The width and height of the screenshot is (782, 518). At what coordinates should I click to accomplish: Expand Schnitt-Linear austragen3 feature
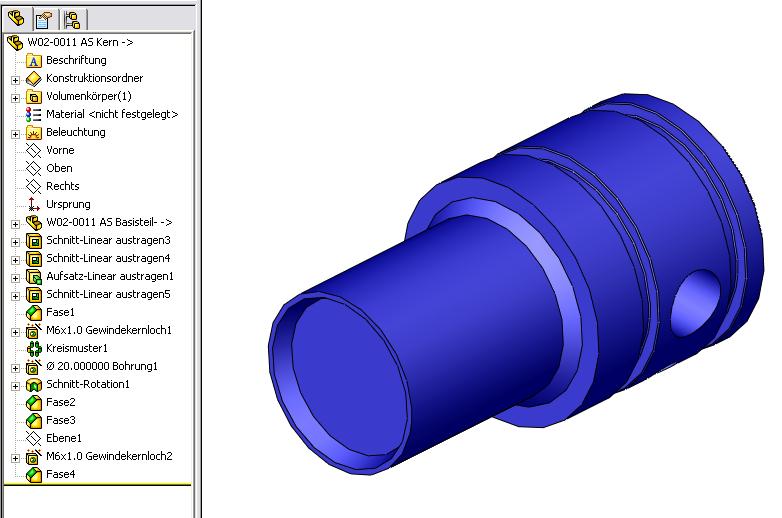(x=15, y=242)
